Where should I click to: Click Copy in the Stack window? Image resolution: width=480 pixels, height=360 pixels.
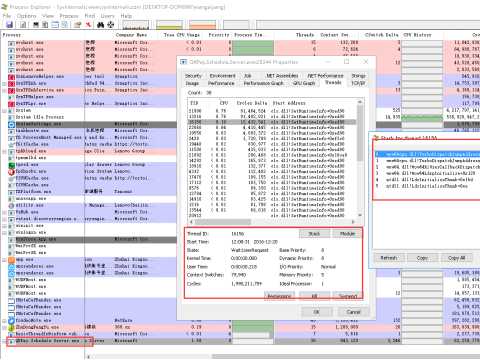[422, 258]
